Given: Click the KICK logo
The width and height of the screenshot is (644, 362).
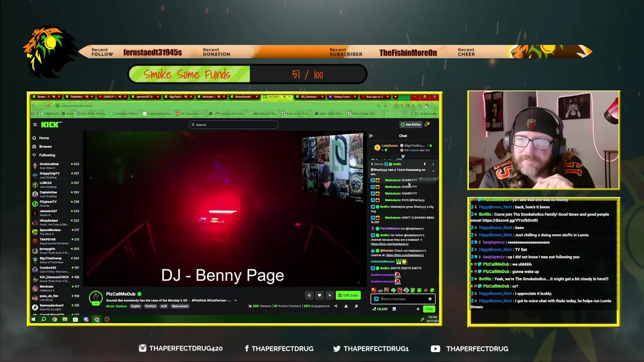Looking at the screenshot, I should point(50,125).
